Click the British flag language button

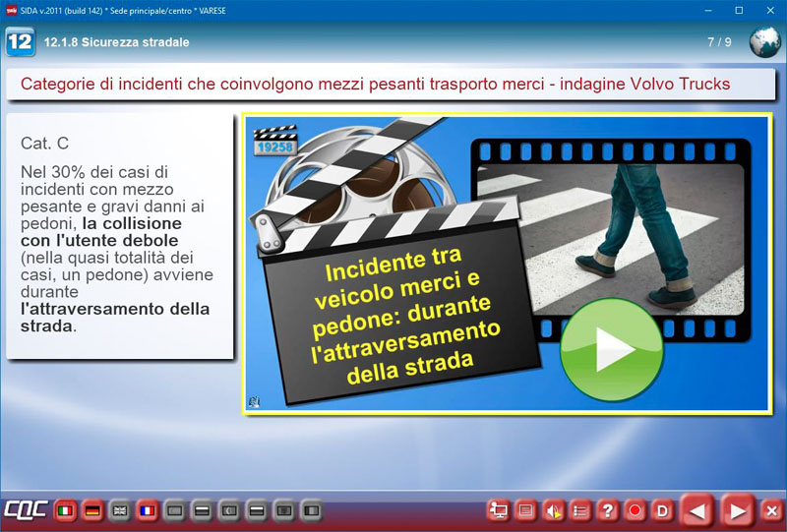[120, 511]
